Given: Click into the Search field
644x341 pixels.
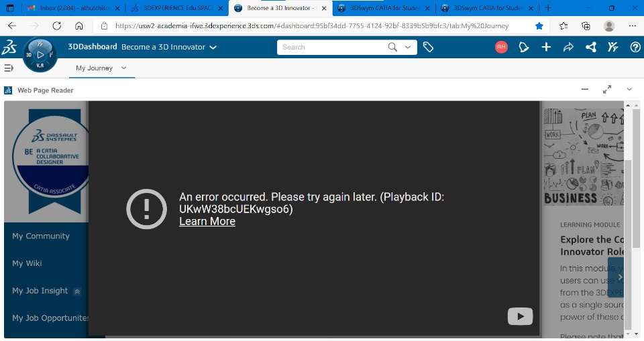Looking at the screenshot, I should [x=333, y=47].
